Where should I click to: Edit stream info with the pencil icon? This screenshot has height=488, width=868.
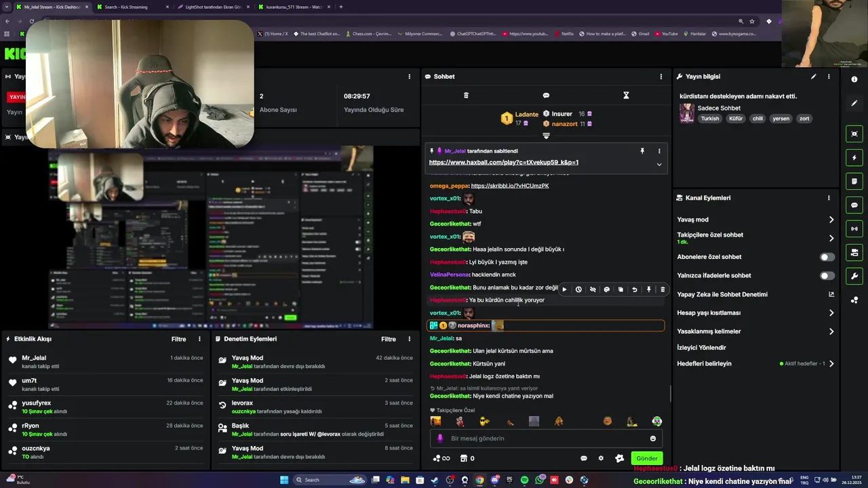(x=813, y=77)
